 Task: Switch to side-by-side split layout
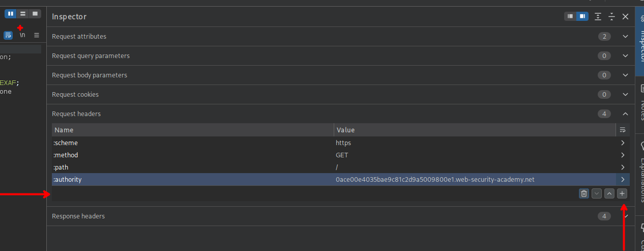(x=11, y=13)
